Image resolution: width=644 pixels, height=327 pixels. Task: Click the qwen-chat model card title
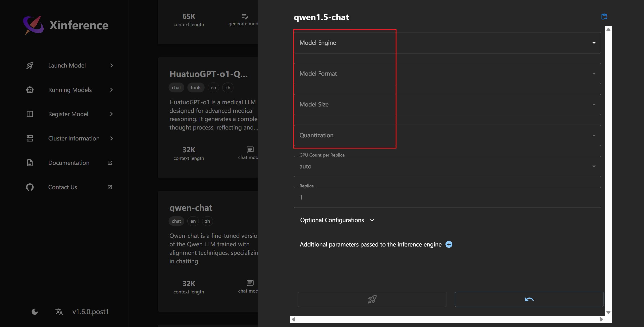tap(191, 208)
